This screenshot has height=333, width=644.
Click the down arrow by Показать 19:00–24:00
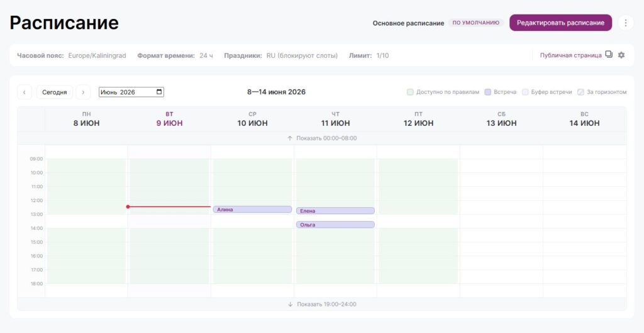coord(291,304)
